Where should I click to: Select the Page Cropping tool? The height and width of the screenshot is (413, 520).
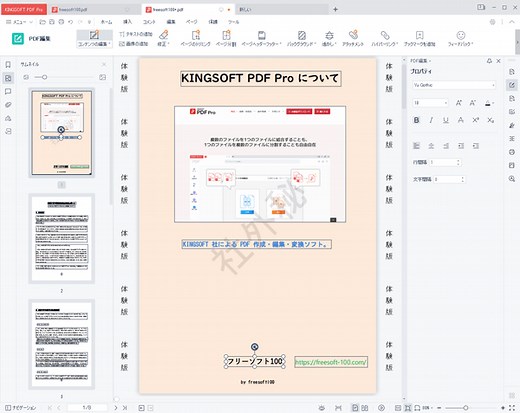coord(196,38)
